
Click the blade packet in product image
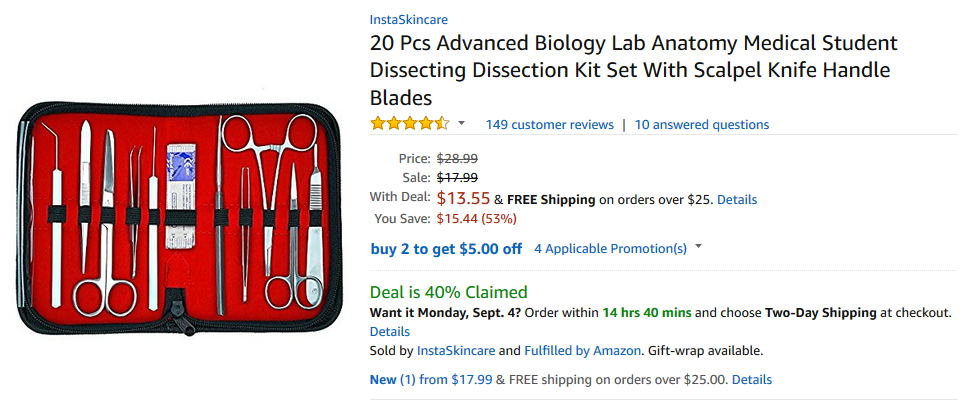[181, 196]
